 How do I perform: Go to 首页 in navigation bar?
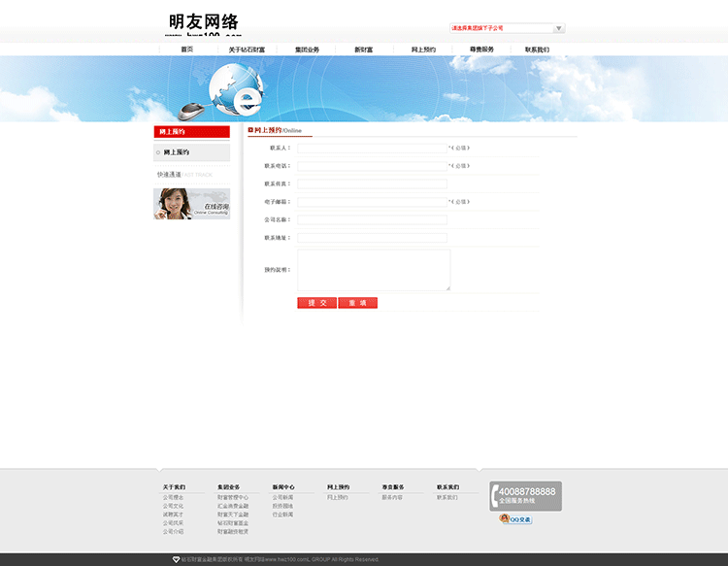[x=186, y=50]
